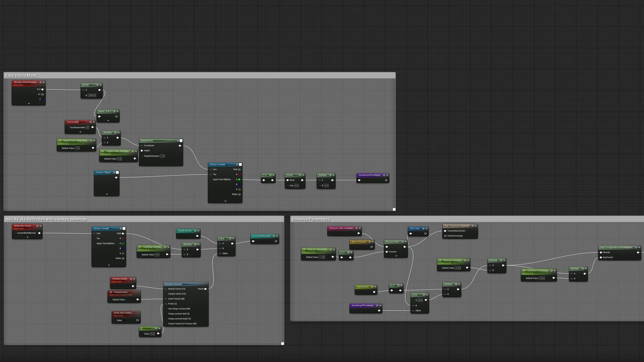
Task: Toggle the preview icon in Divide node header
Action: [x=97, y=85]
